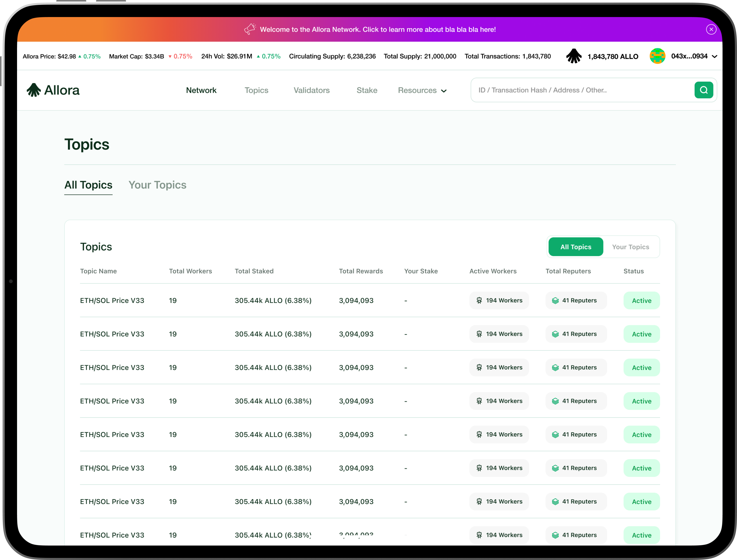Screen dimensions: 737x560
Task: Click Active status badge in first row
Action: (641, 300)
